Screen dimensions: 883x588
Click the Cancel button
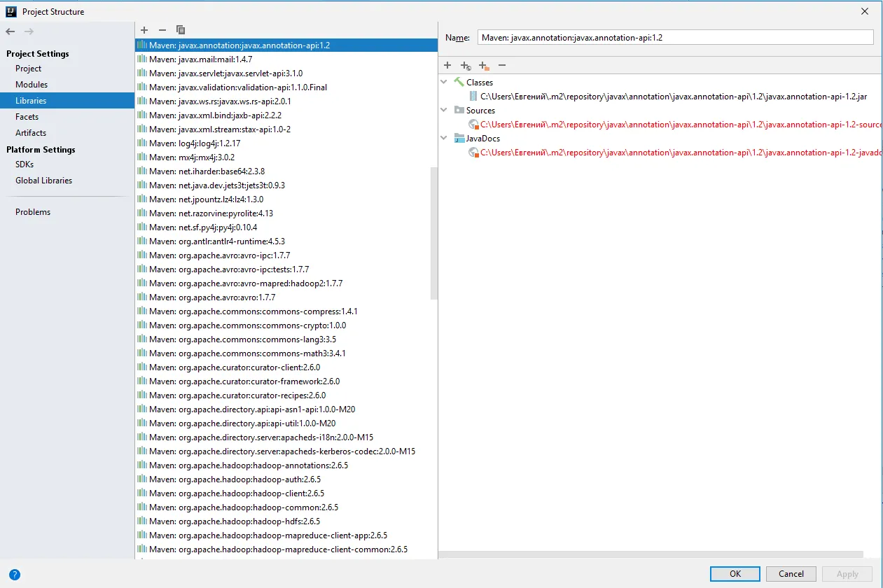click(x=791, y=573)
